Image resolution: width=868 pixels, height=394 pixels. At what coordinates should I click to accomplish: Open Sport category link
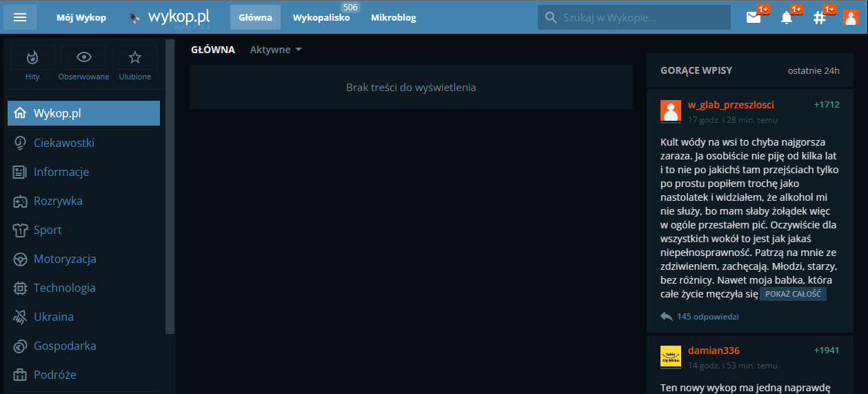click(x=48, y=230)
